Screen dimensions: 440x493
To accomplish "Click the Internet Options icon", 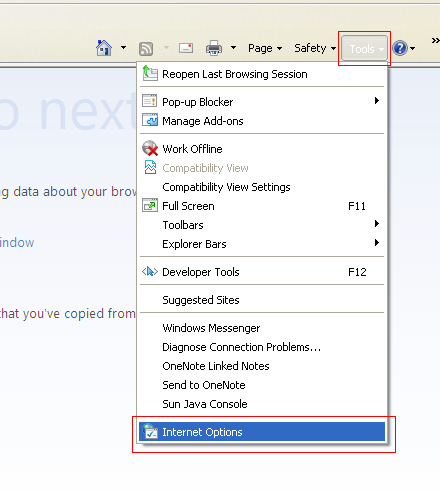I will pyautogui.click(x=150, y=431).
